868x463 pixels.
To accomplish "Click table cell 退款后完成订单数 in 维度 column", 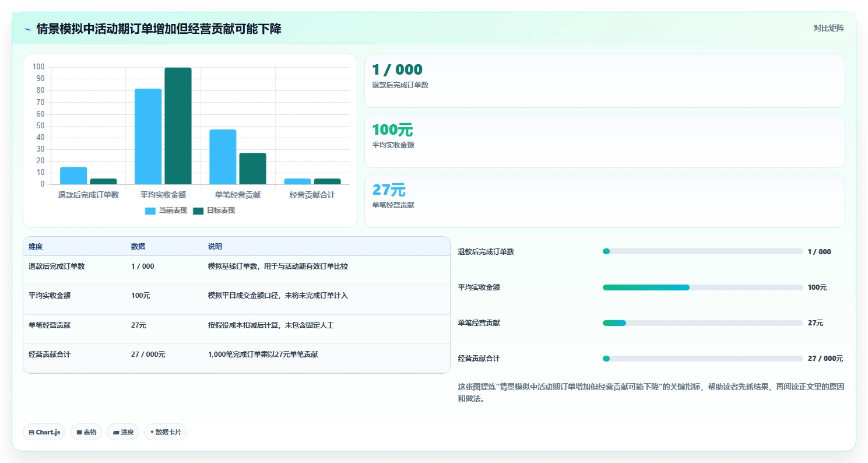I will tap(57, 266).
